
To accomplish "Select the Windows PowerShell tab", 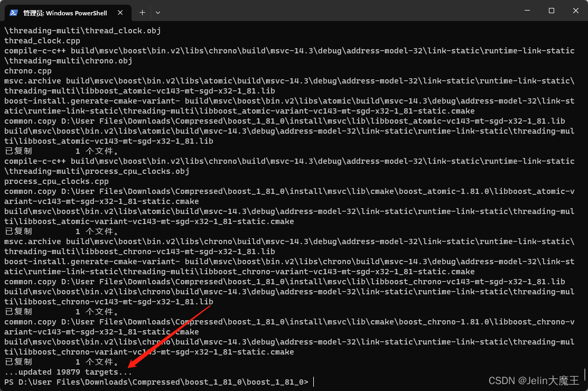I will click(68, 13).
